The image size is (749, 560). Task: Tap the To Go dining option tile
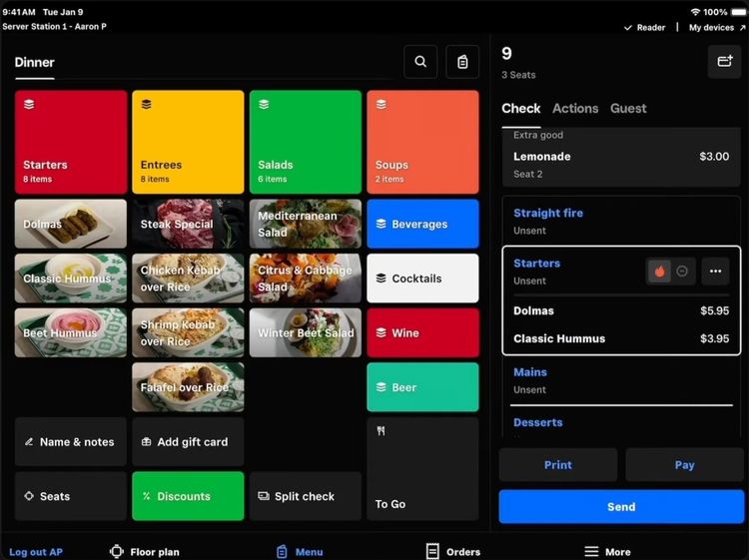(422, 469)
